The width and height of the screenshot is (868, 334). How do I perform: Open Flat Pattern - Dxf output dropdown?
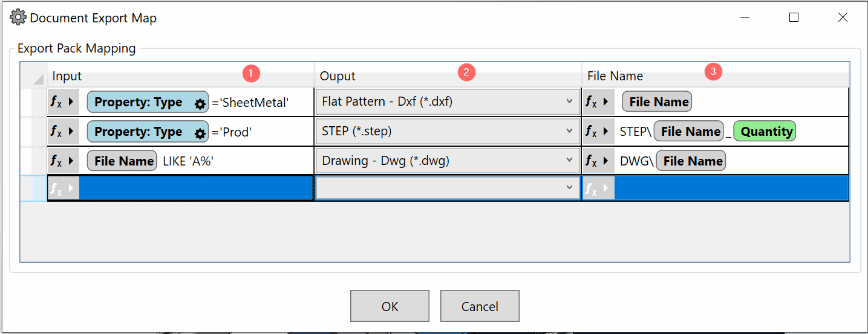click(569, 102)
